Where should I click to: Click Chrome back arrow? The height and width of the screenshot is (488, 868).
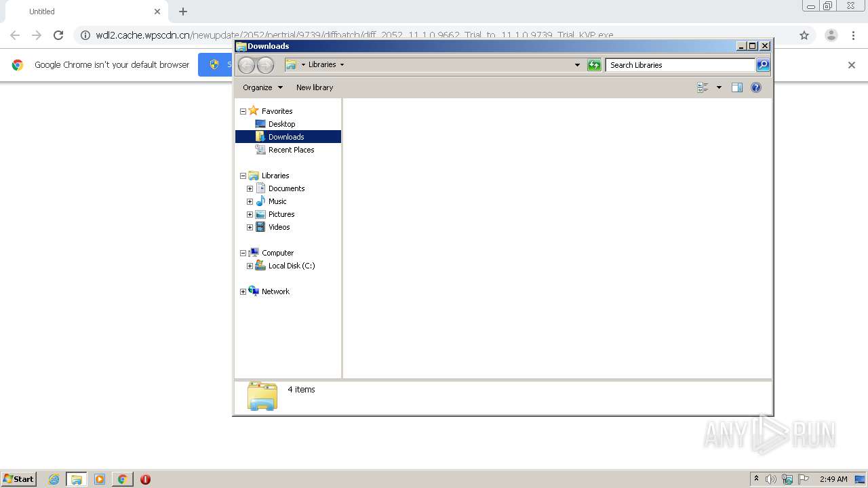click(x=15, y=35)
